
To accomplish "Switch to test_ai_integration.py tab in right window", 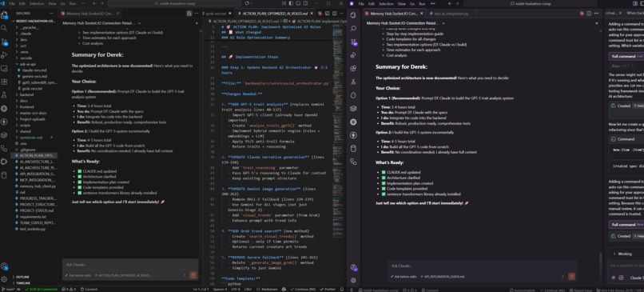I will click(451, 13).
